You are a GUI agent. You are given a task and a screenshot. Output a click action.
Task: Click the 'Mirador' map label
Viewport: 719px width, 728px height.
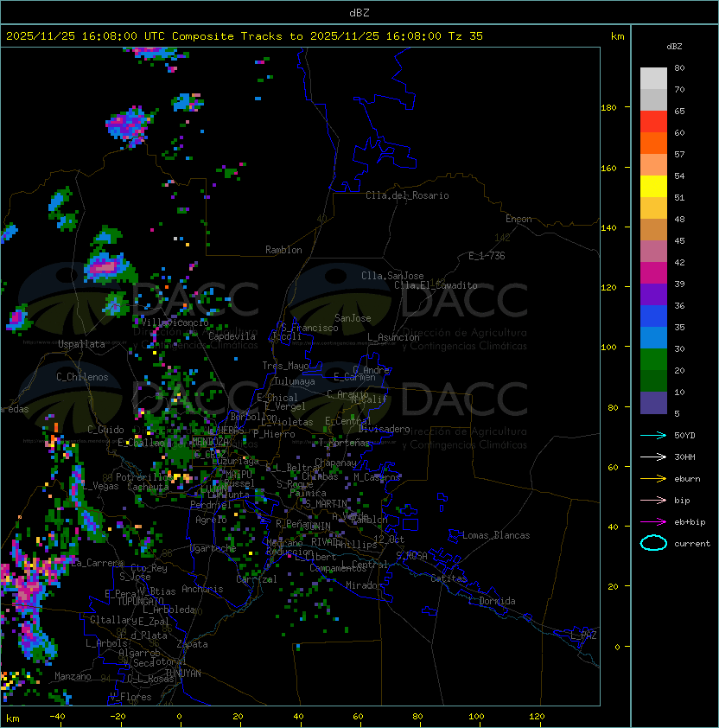tap(364, 585)
